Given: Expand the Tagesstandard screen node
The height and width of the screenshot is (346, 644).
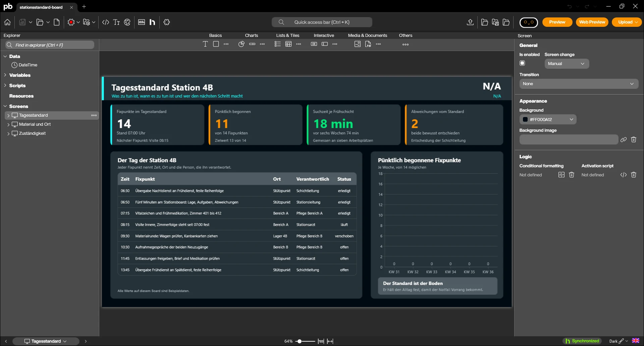Looking at the screenshot, I should [x=8, y=115].
